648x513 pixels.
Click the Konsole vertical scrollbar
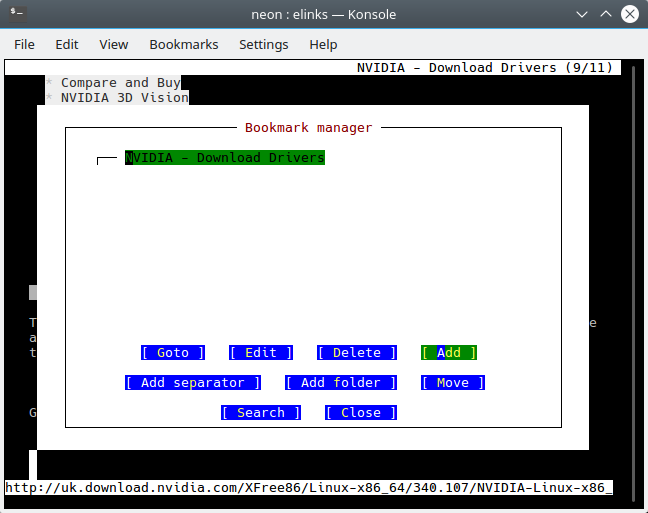[x=634, y=284]
